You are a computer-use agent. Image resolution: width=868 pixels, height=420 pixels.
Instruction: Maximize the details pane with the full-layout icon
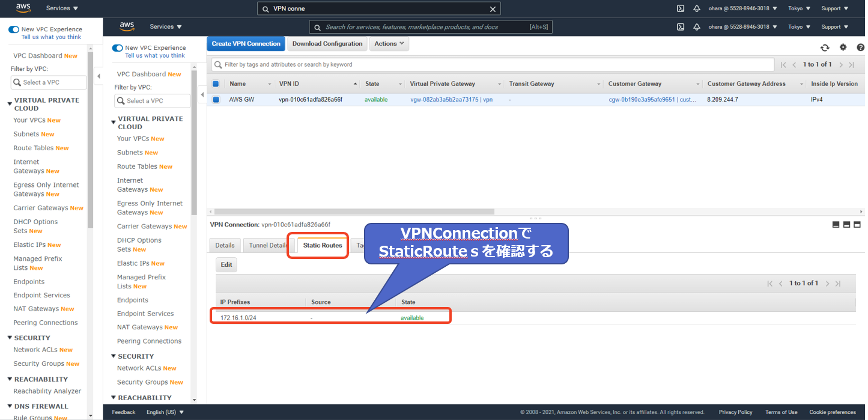point(857,225)
